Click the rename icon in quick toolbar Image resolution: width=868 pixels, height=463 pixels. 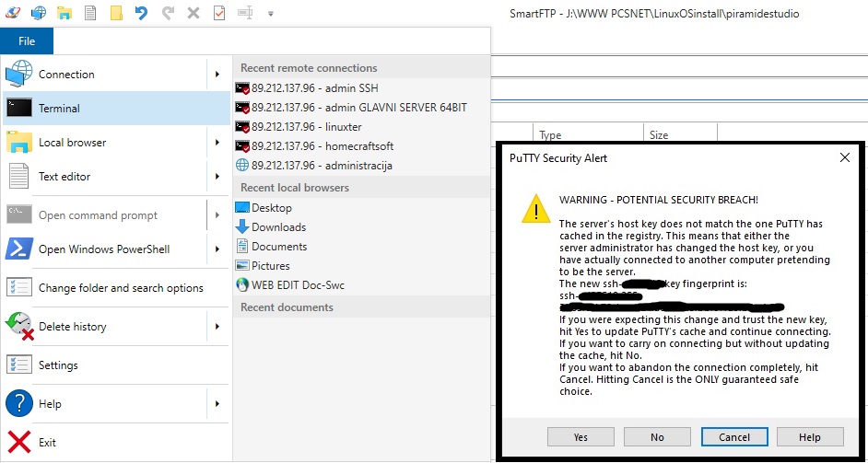pos(245,13)
